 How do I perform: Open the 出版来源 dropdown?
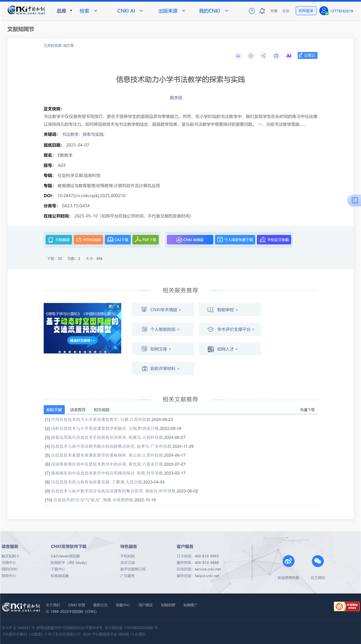coord(172,11)
